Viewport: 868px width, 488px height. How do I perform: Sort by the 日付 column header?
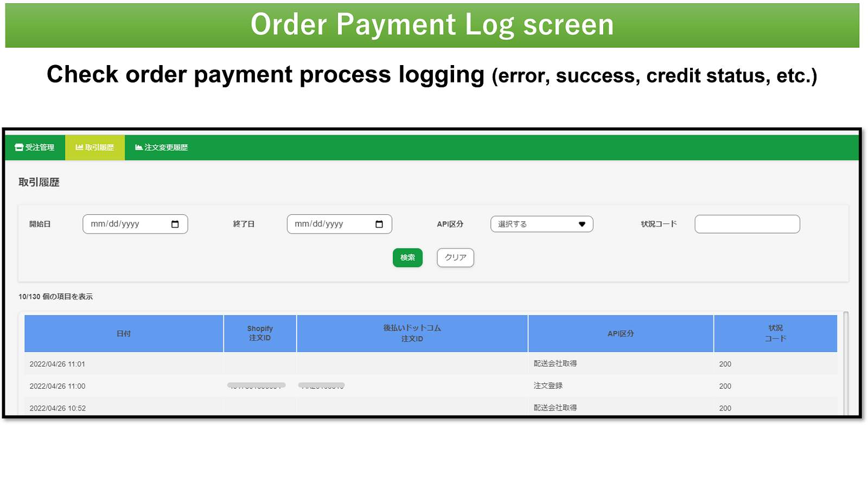[x=124, y=333]
